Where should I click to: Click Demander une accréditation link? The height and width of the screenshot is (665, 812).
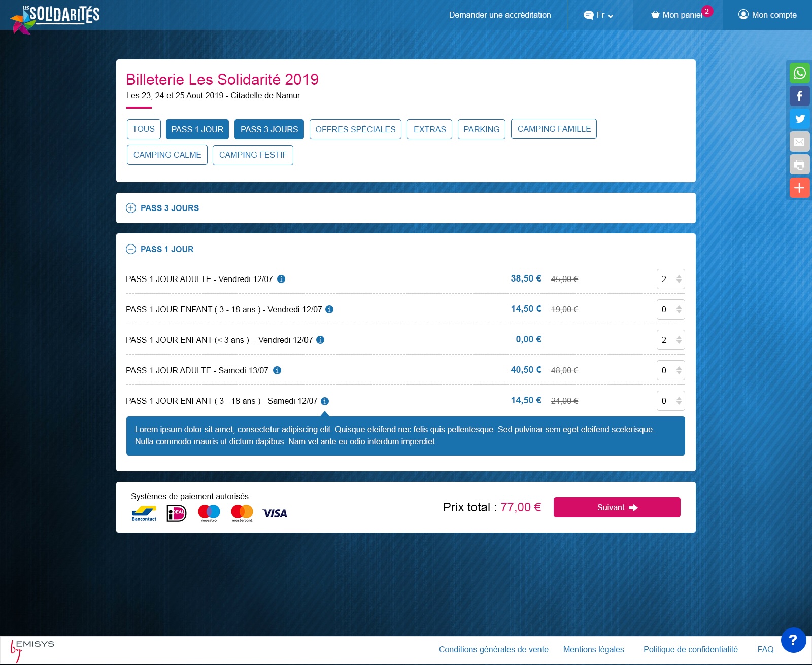click(x=500, y=15)
